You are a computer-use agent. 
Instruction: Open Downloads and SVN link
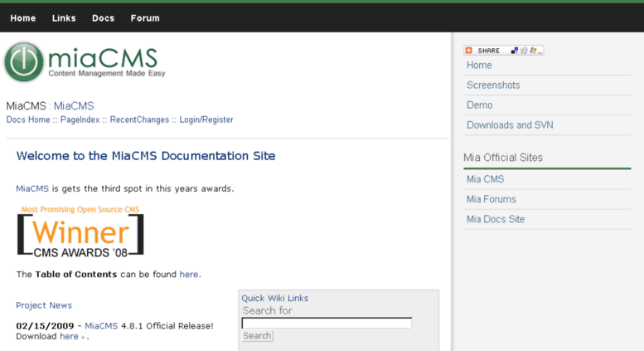[x=510, y=125]
